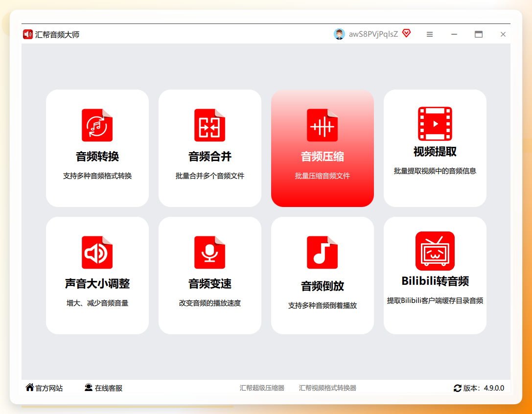Click the Bilibili转音频 card title

click(x=435, y=281)
